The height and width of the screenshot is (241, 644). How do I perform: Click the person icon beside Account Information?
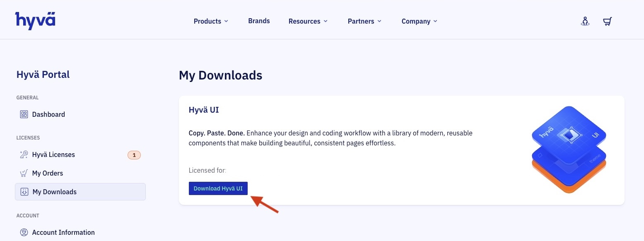[24, 232]
